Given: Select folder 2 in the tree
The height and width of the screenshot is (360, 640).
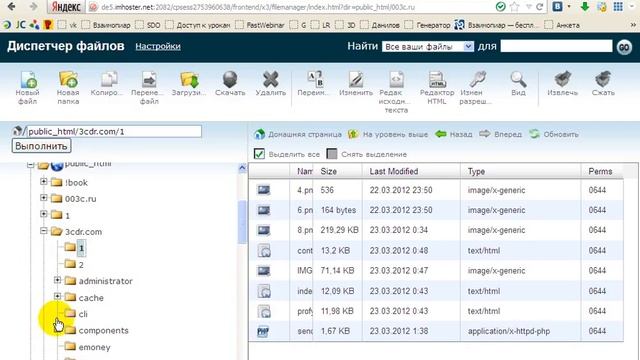Looking at the screenshot, I should pos(81,264).
